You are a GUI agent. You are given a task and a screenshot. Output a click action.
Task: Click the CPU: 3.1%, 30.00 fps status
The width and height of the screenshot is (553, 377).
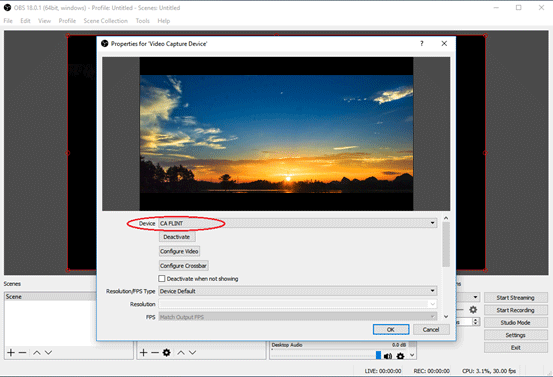pos(489,371)
